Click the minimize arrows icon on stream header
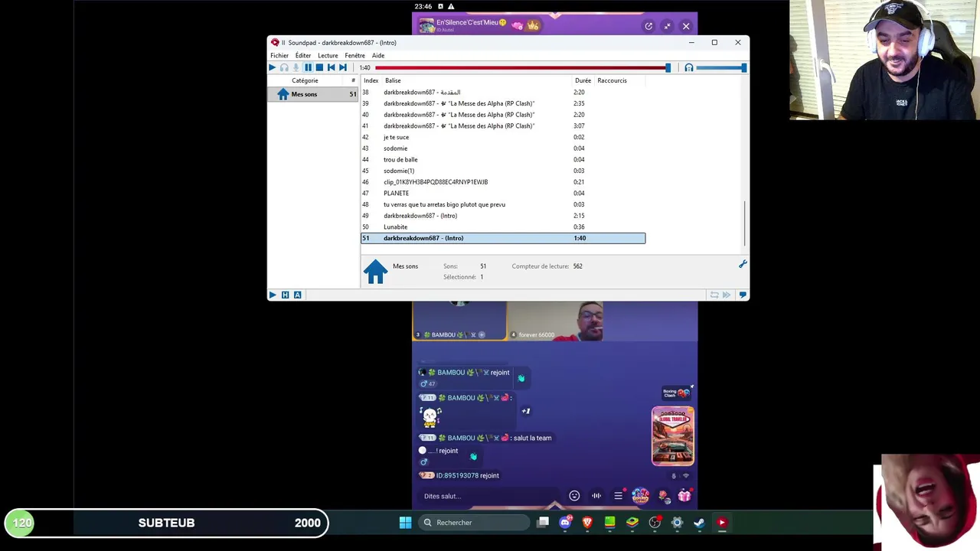Viewport: 980px width, 551px height. coord(667,26)
